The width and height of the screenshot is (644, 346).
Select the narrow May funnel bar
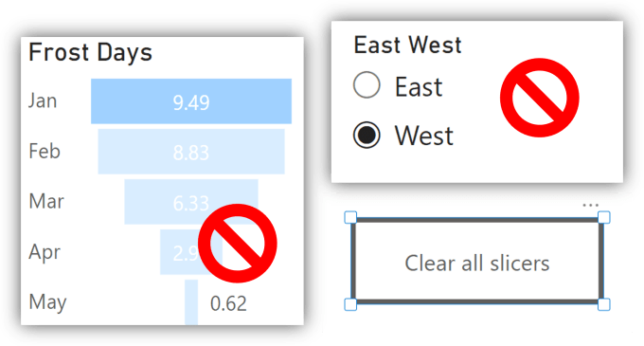coord(191,302)
